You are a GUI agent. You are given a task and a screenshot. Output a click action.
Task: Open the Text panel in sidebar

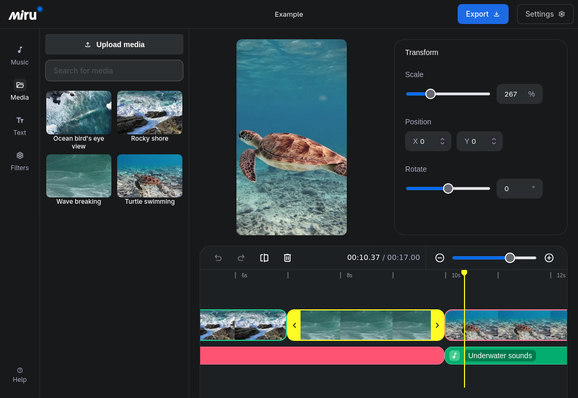[x=20, y=126]
